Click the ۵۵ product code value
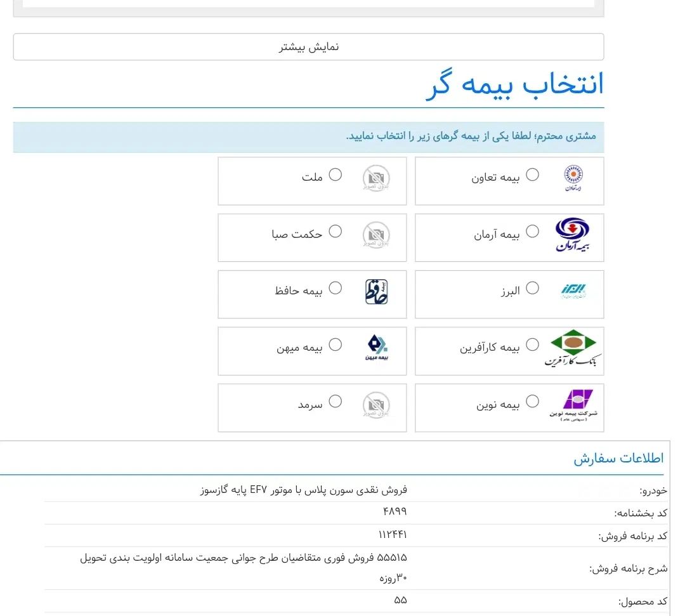 pyautogui.click(x=401, y=600)
